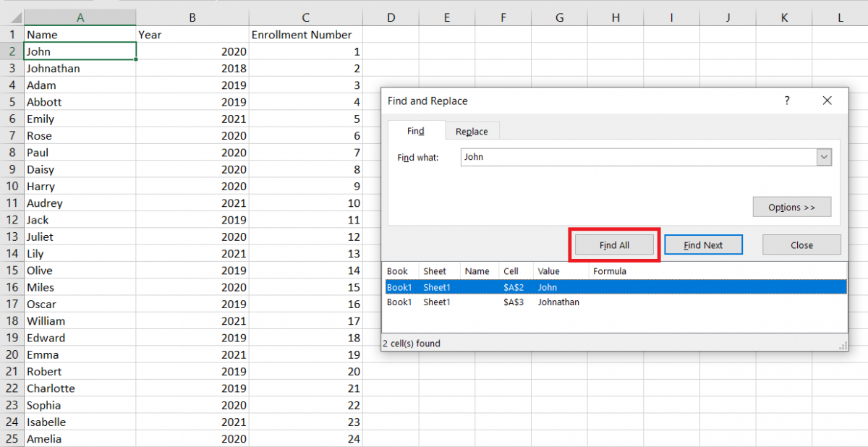Click enrollment number 24 cell
Image resolution: width=868 pixels, height=447 pixels.
tap(306, 439)
